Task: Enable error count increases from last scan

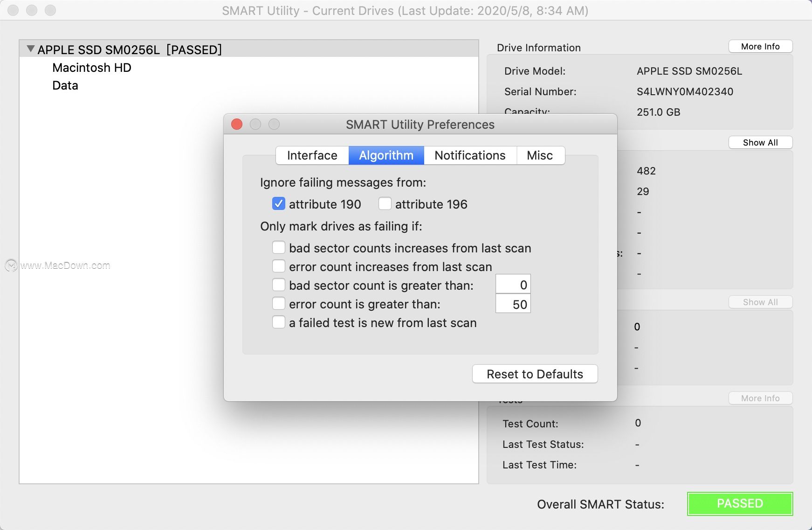Action: click(x=279, y=266)
